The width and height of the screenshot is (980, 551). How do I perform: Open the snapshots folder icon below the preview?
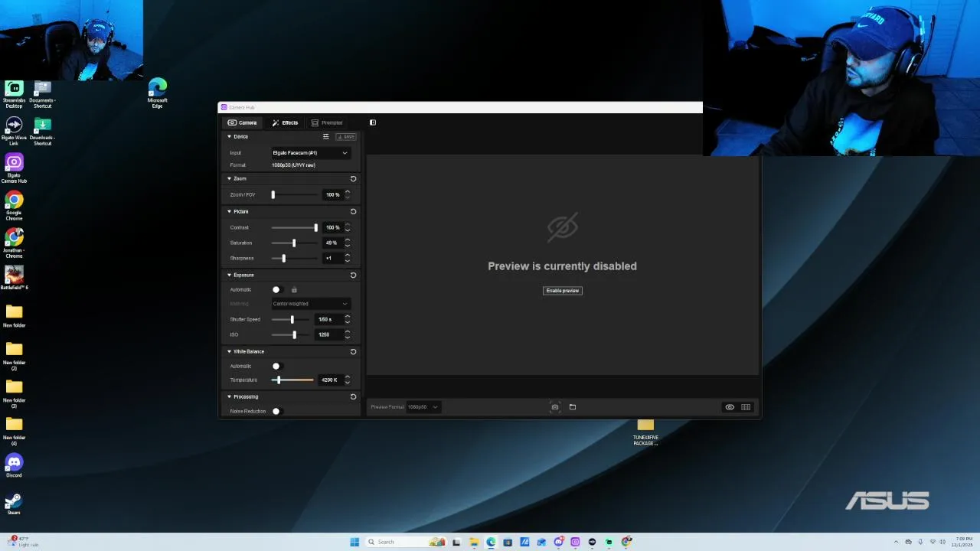coord(573,407)
